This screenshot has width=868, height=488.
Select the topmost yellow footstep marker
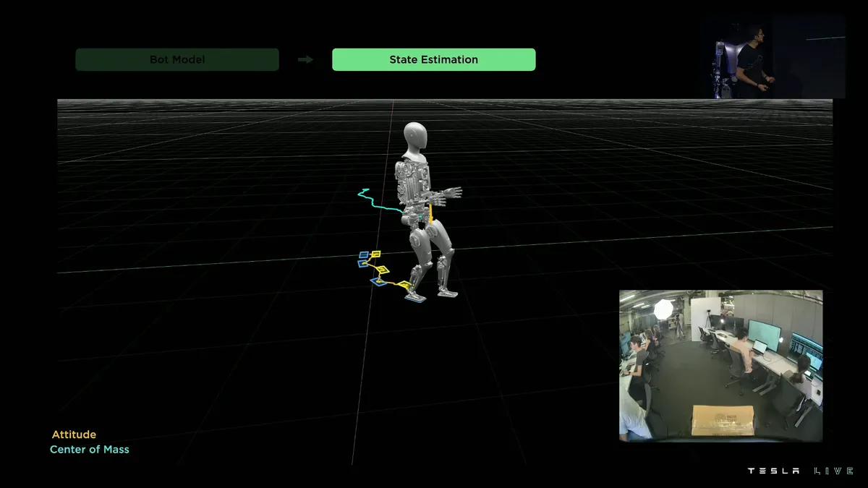coord(375,254)
